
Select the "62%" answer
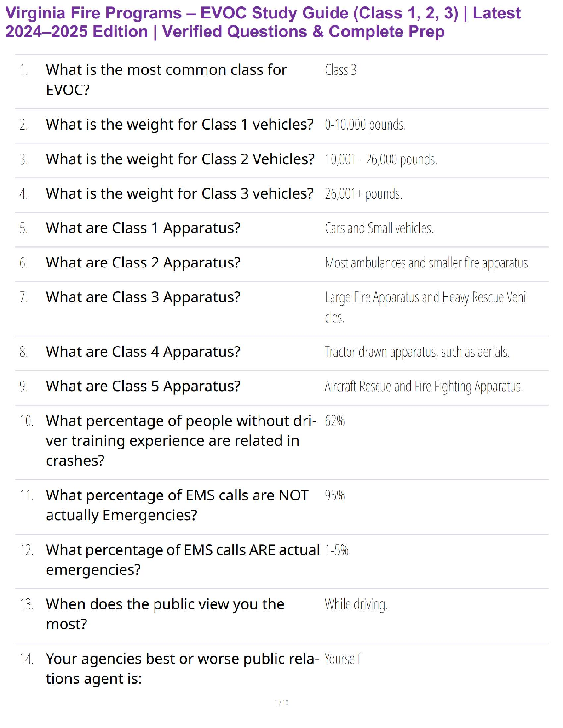334,421
